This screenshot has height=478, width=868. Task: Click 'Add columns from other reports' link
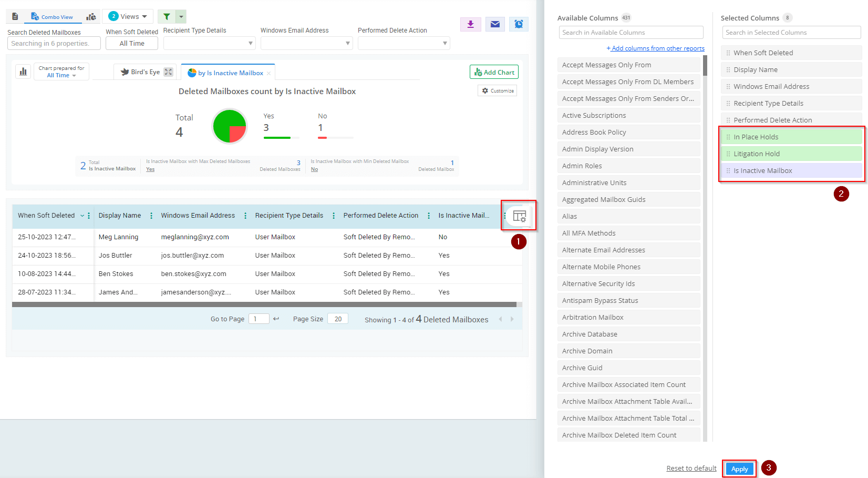[655, 48]
